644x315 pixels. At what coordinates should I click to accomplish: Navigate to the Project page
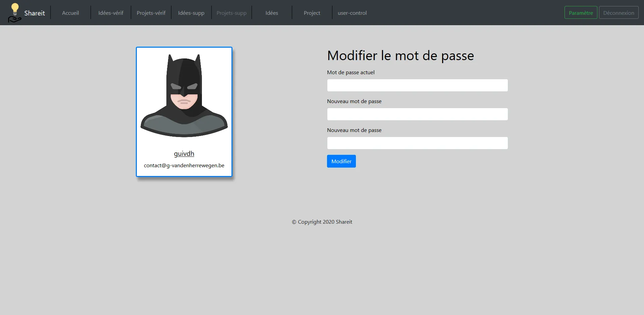point(312,13)
